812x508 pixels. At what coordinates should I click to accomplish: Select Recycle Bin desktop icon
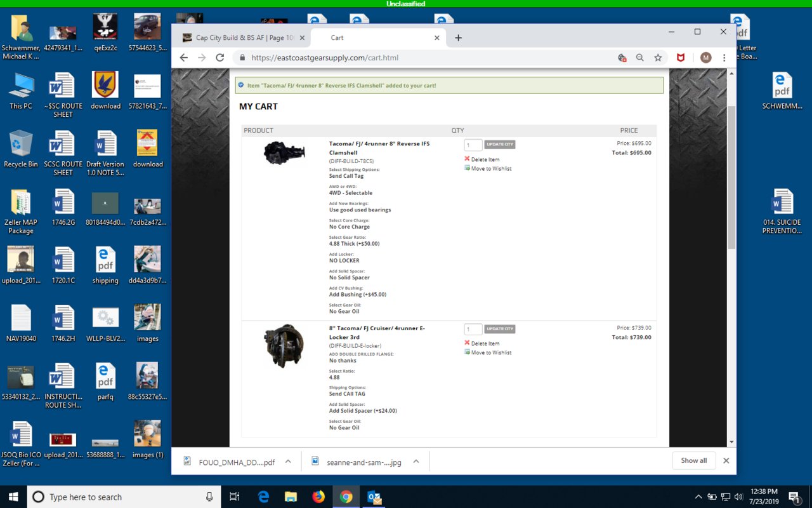pos(21,150)
